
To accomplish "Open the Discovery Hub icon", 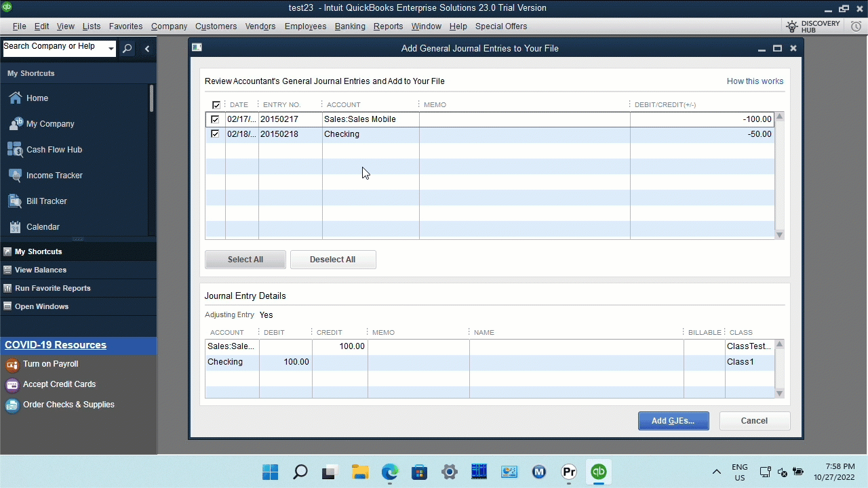I will pyautogui.click(x=792, y=26).
